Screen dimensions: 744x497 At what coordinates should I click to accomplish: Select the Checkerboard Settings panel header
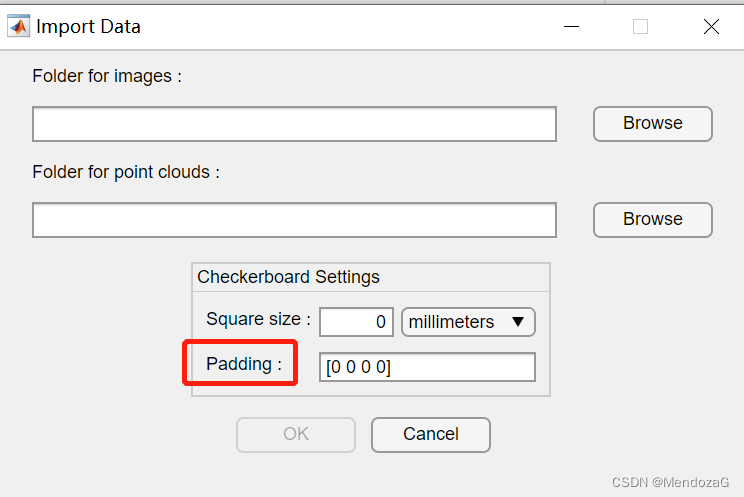point(288,277)
